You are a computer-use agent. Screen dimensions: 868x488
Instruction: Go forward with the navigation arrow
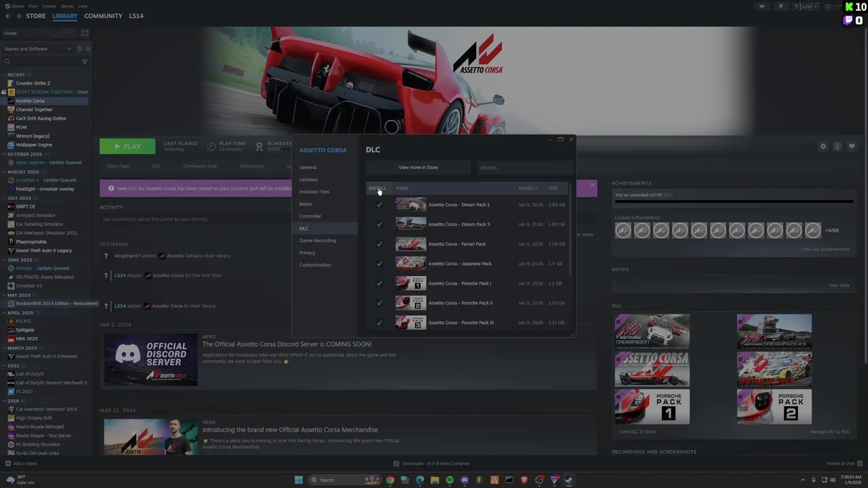click(x=18, y=16)
